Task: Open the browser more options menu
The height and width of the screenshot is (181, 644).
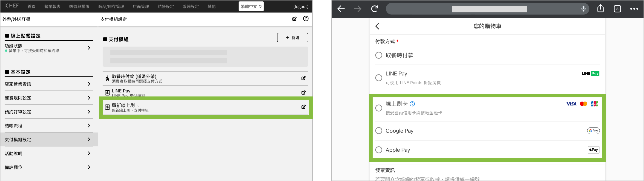Action: pos(634,9)
